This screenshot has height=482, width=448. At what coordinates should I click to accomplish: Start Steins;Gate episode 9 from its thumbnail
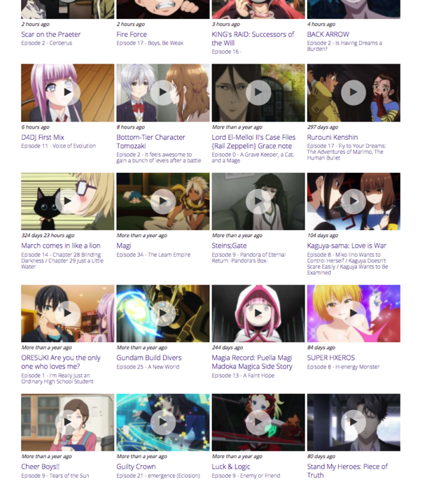tap(258, 201)
